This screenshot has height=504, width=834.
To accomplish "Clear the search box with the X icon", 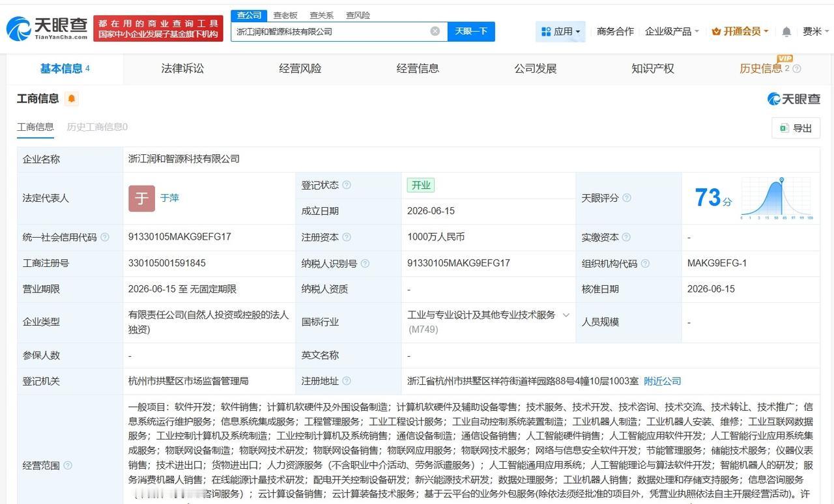I will coord(435,31).
